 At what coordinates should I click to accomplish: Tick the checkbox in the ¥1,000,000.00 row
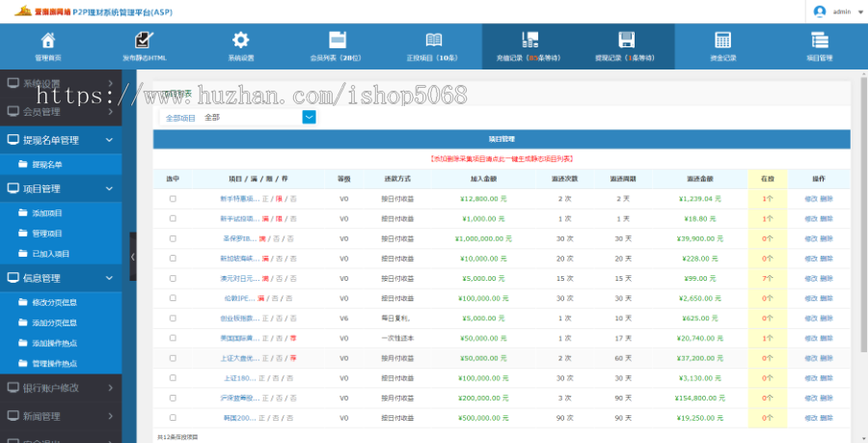(x=173, y=238)
